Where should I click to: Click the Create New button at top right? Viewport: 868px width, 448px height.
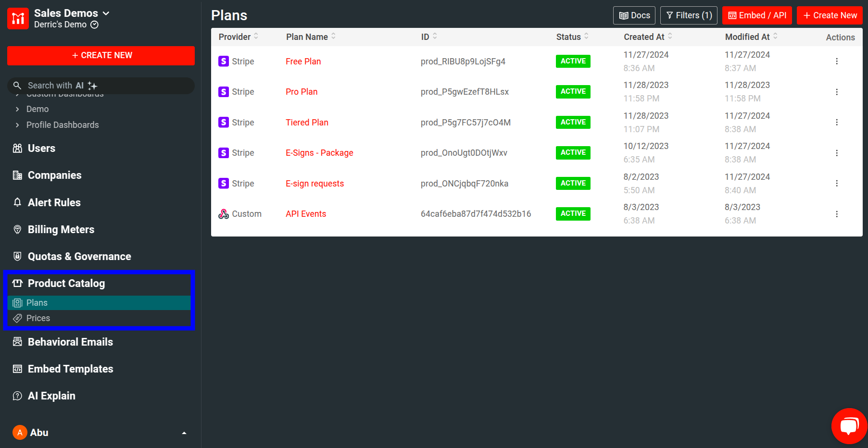tap(830, 15)
